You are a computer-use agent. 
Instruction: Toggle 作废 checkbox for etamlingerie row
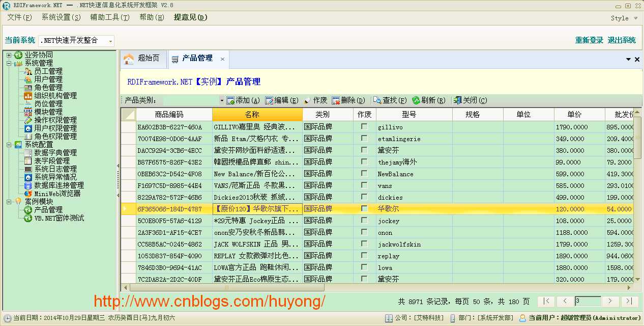[x=364, y=138]
